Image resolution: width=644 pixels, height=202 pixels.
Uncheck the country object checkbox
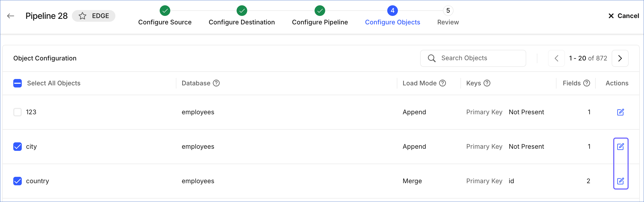tap(18, 181)
